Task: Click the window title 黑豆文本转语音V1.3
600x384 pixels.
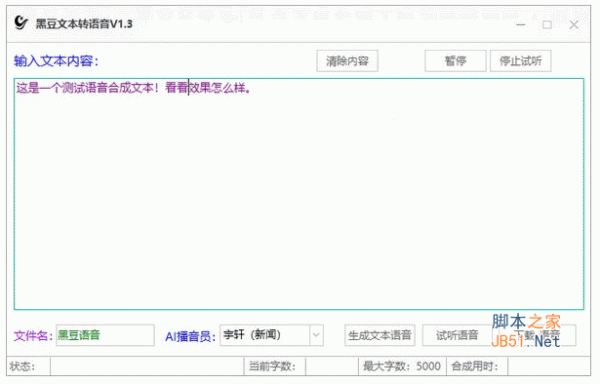Action: [x=84, y=24]
